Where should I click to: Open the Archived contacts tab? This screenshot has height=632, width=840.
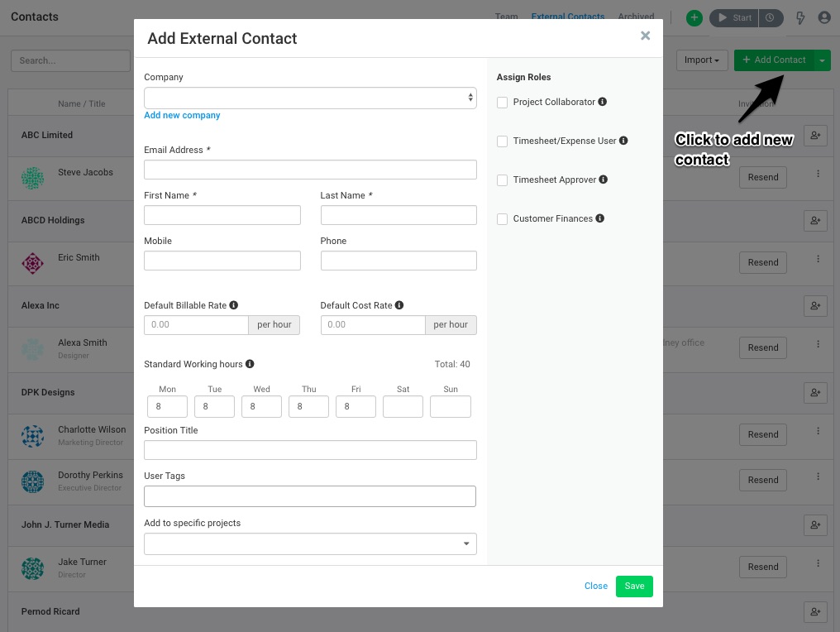tap(636, 16)
